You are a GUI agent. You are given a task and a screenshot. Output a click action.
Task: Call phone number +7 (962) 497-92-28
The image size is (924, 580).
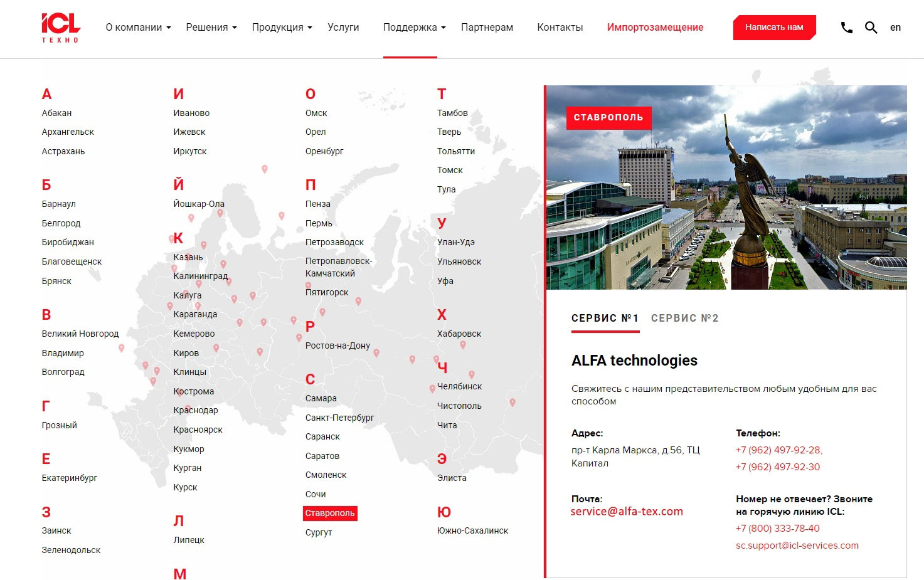coord(778,450)
